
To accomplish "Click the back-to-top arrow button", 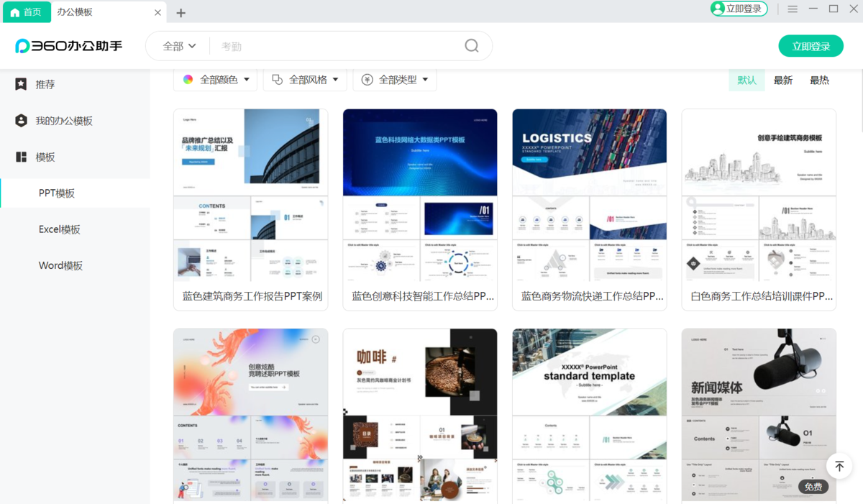I will point(839,466).
